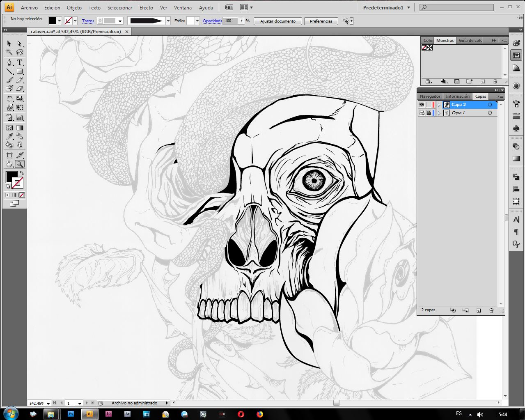This screenshot has height=420, width=525.
Task: Click the Paintbrush tool
Action: click(x=9, y=80)
